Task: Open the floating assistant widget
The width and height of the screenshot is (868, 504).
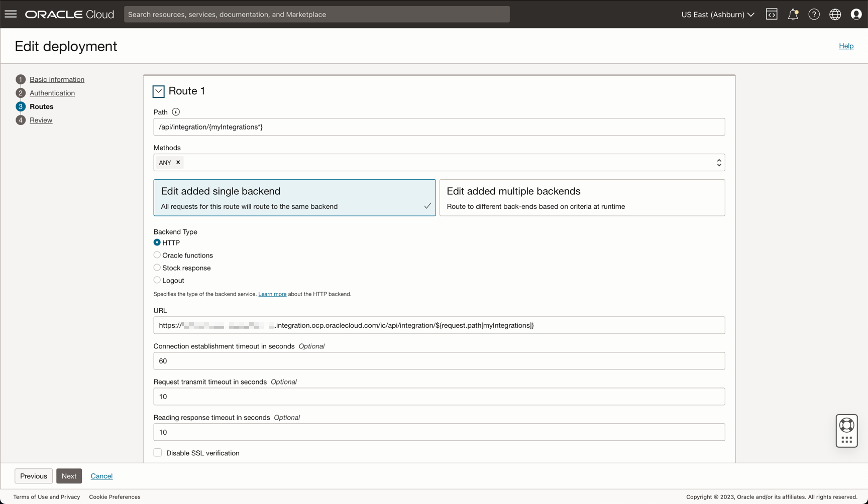Action: 846,430
